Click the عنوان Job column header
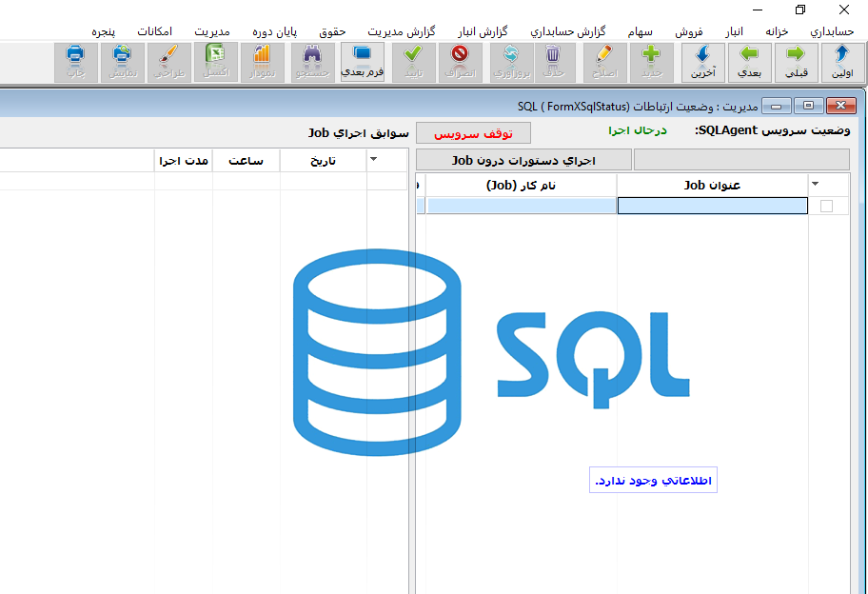 click(712, 185)
